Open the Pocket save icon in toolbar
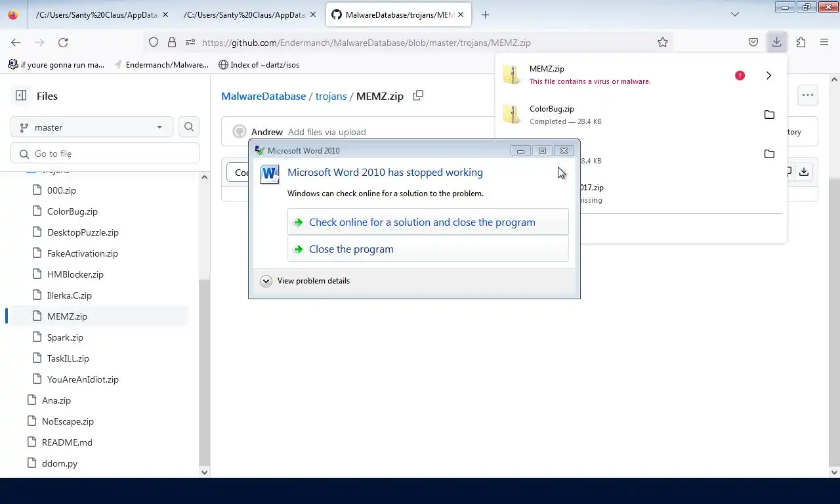840x504 pixels. click(753, 42)
